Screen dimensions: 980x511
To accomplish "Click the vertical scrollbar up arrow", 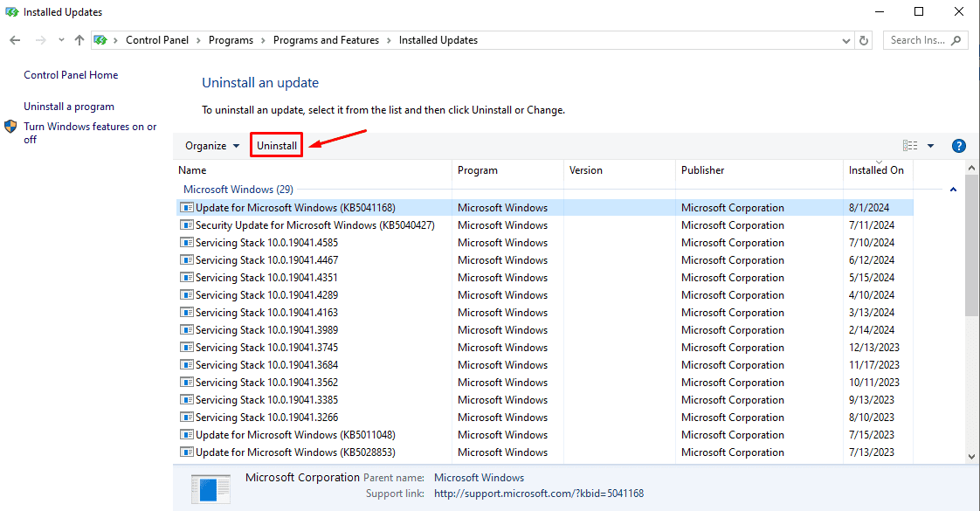I will [x=971, y=168].
